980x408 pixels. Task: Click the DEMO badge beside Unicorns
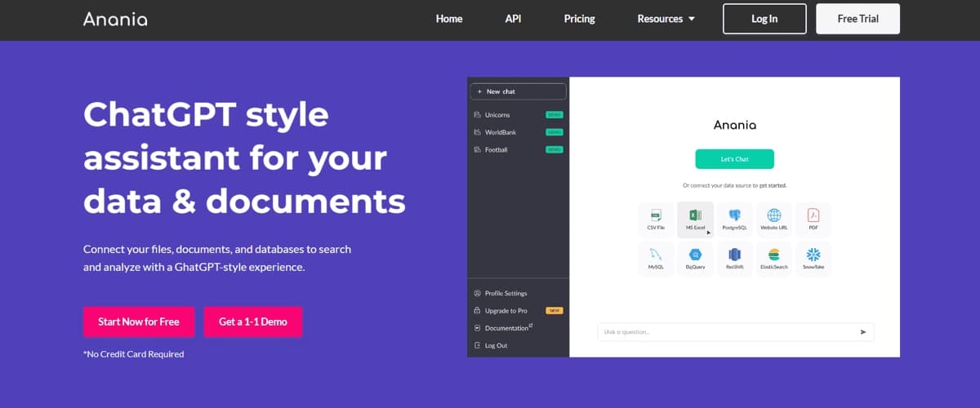pos(555,115)
